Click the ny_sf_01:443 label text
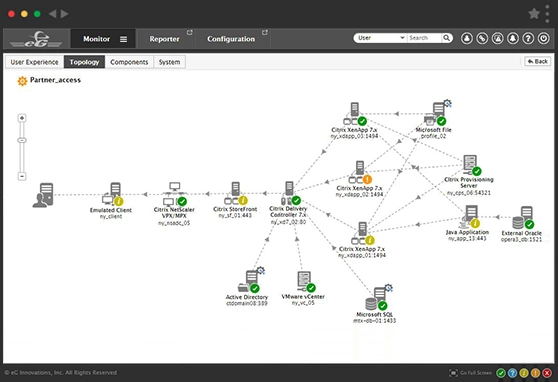 235,215
